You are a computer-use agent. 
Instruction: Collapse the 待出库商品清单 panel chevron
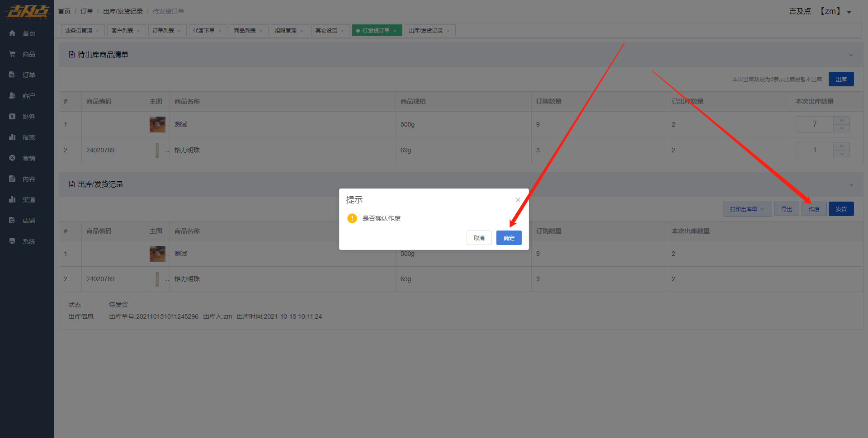click(851, 55)
